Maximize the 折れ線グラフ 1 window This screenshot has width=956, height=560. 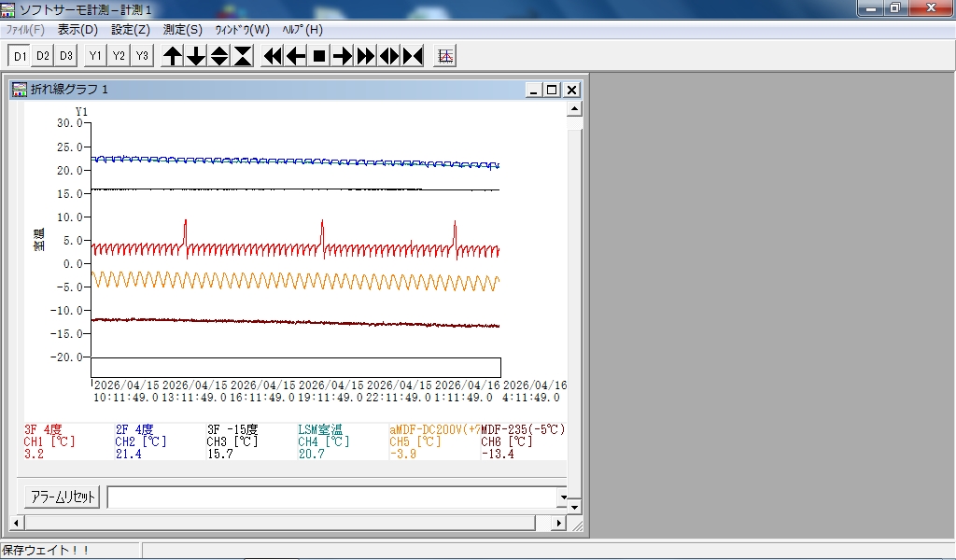[x=552, y=90]
